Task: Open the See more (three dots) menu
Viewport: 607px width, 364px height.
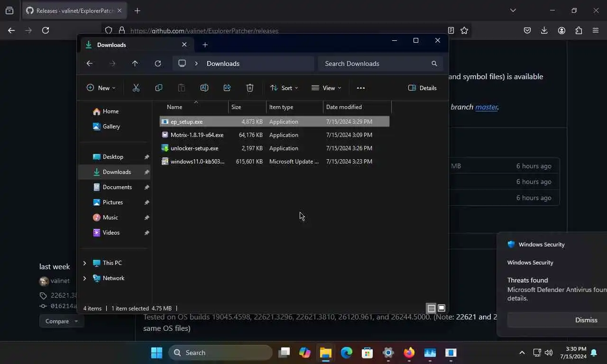Action: (361, 88)
